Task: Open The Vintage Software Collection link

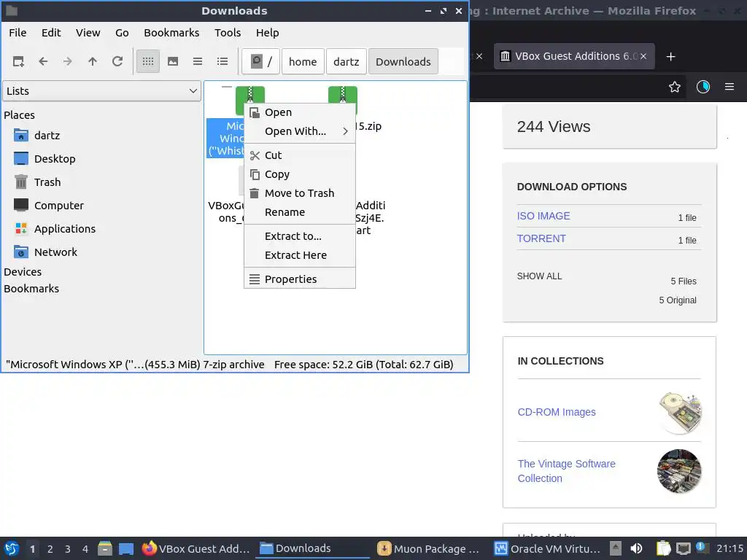Action: pos(566,471)
